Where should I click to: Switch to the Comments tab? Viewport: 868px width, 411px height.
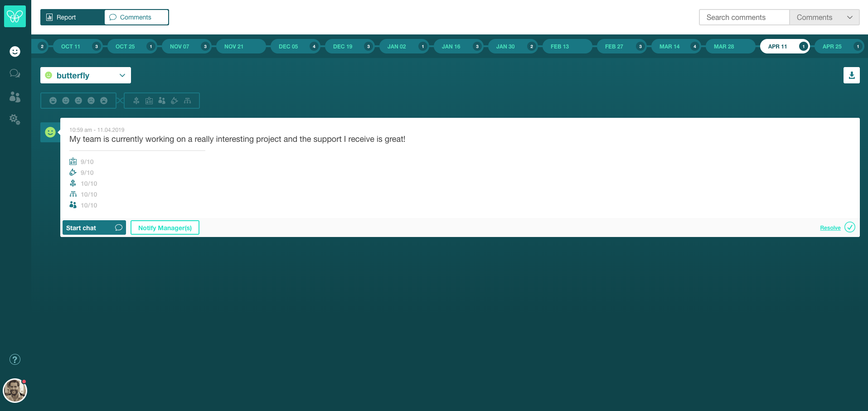pos(136,17)
